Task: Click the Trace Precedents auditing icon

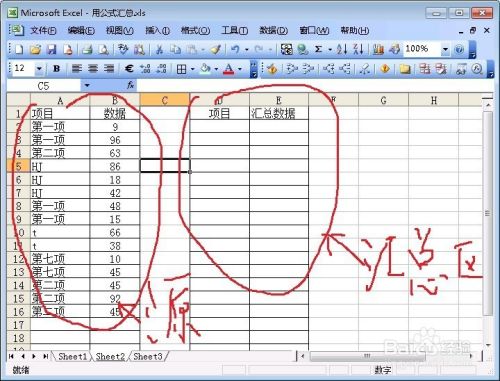Action: [292, 69]
